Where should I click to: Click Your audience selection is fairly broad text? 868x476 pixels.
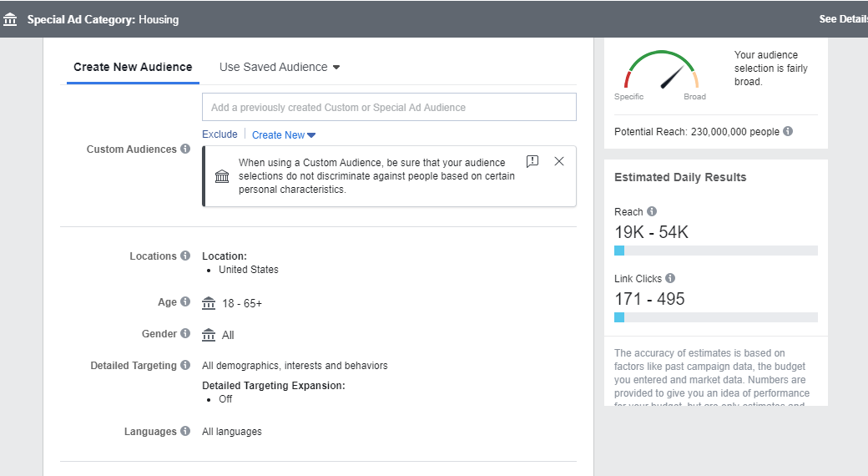click(x=770, y=68)
